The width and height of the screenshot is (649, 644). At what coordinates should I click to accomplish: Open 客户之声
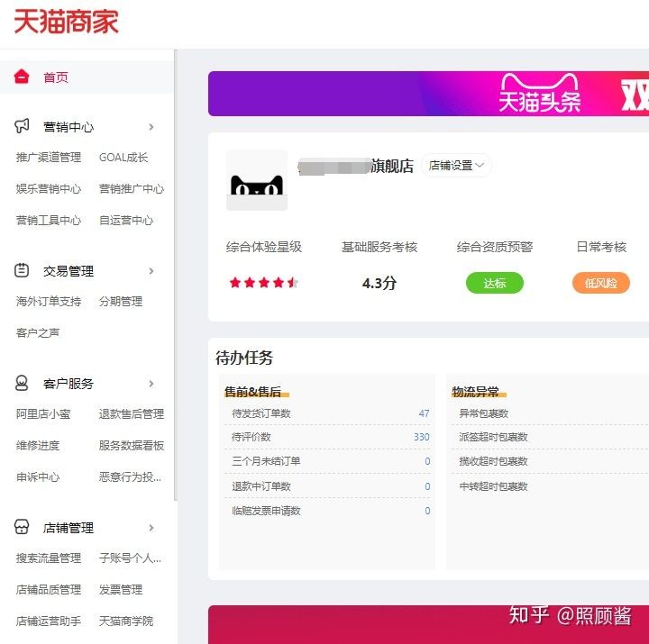pyautogui.click(x=38, y=333)
